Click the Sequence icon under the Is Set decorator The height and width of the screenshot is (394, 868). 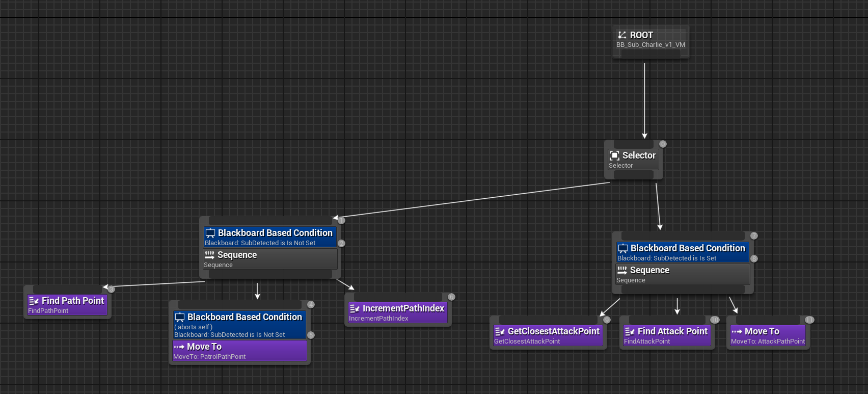tap(622, 270)
